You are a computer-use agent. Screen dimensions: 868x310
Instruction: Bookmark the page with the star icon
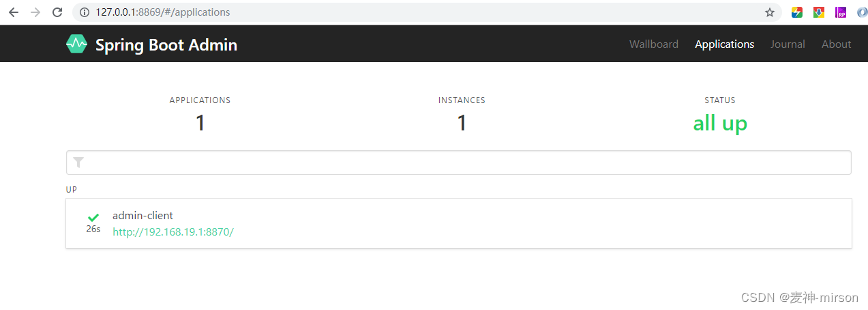(770, 12)
